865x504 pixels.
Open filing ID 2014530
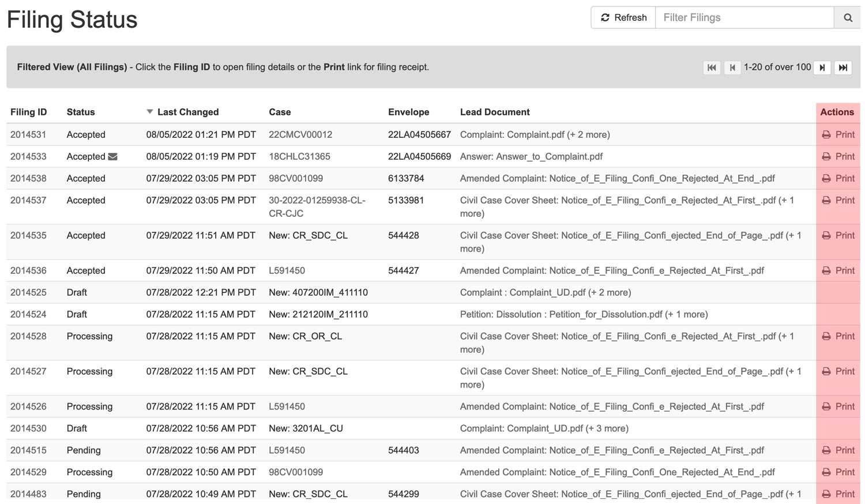point(28,428)
